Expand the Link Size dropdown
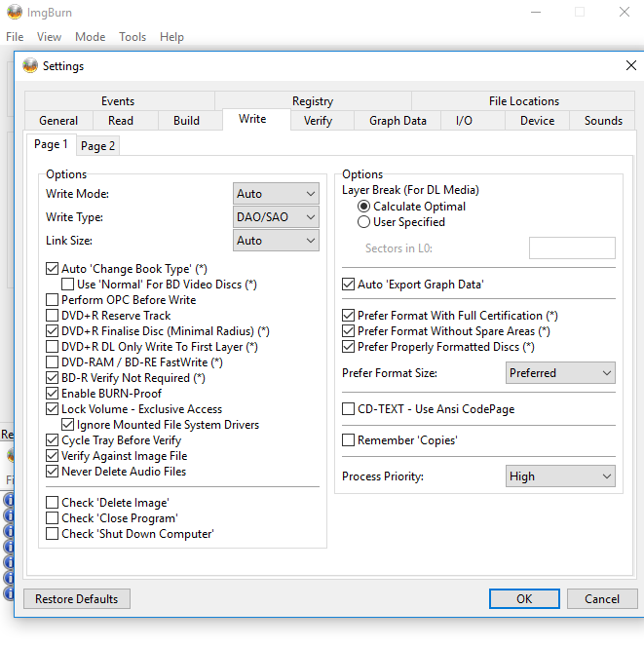 [x=276, y=241]
